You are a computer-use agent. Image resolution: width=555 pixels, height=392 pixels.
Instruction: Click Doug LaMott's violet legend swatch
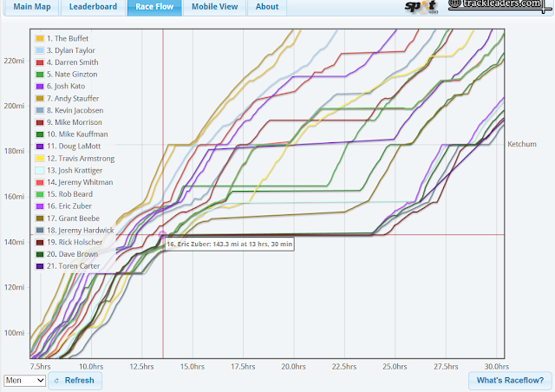[x=40, y=147]
